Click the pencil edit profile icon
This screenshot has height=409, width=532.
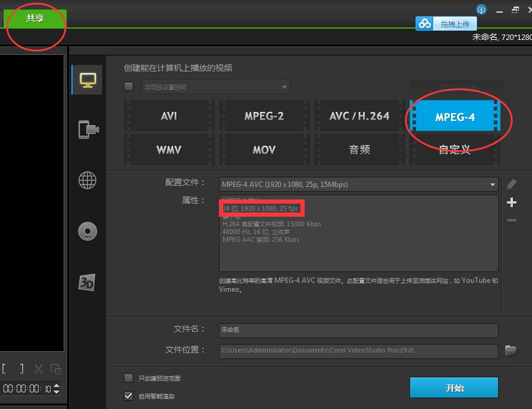[512, 185]
